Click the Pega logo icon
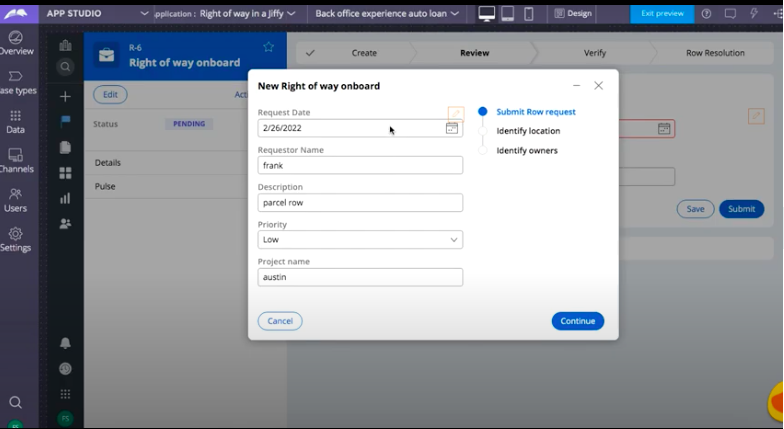The width and height of the screenshot is (784, 429). (15, 14)
